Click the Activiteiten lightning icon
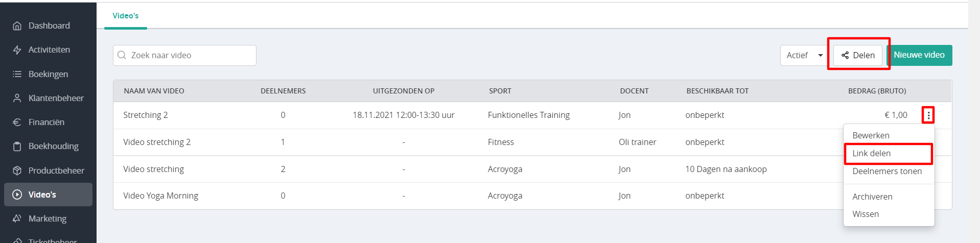This screenshot has height=243, width=980. (x=17, y=50)
